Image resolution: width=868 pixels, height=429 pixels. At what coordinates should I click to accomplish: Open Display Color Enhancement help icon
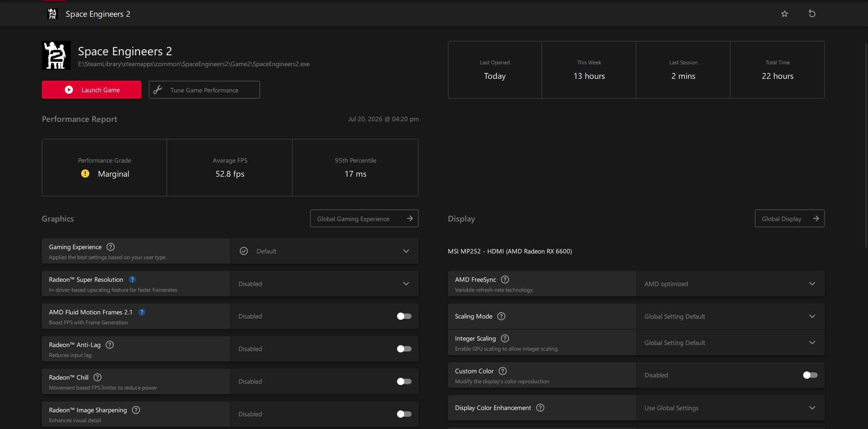click(540, 408)
